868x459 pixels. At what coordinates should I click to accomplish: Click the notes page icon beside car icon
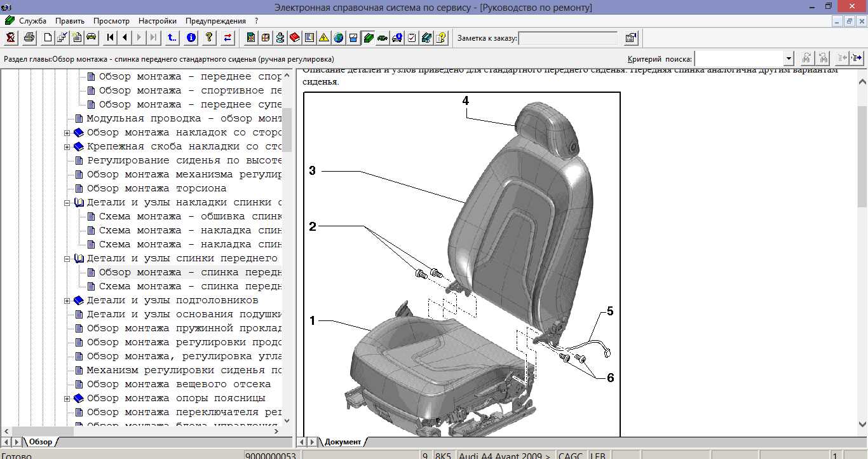click(x=77, y=38)
